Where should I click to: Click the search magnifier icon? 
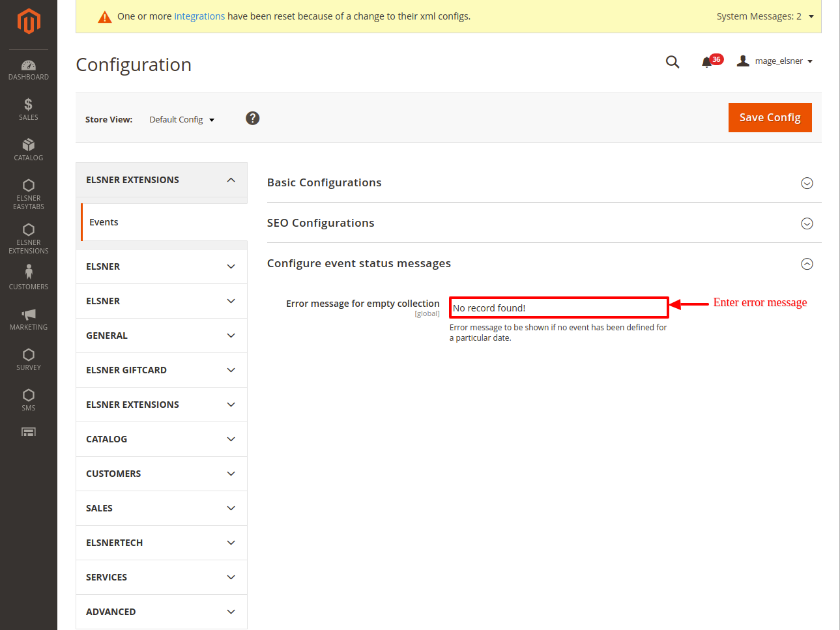coord(673,62)
